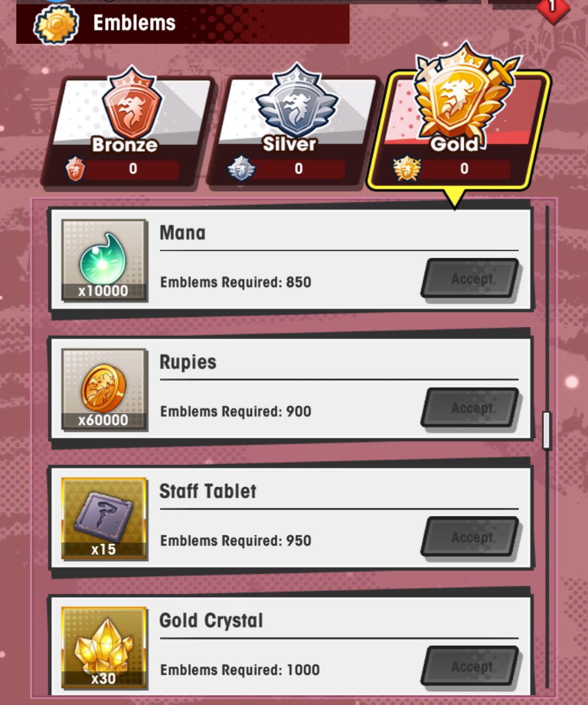Tap the small gold emblem counter icon
Image resolution: width=588 pixels, height=705 pixels.
(407, 169)
